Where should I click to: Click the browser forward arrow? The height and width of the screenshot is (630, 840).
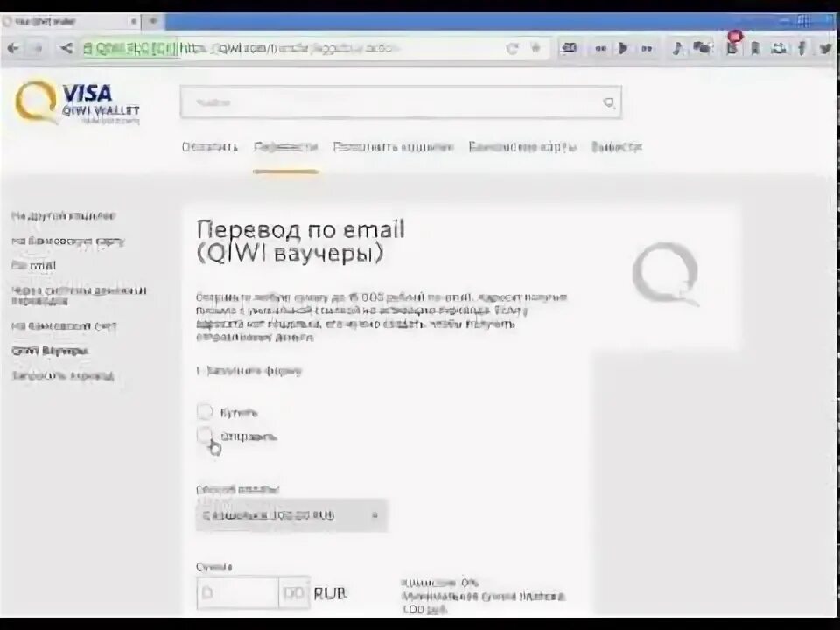click(38, 49)
